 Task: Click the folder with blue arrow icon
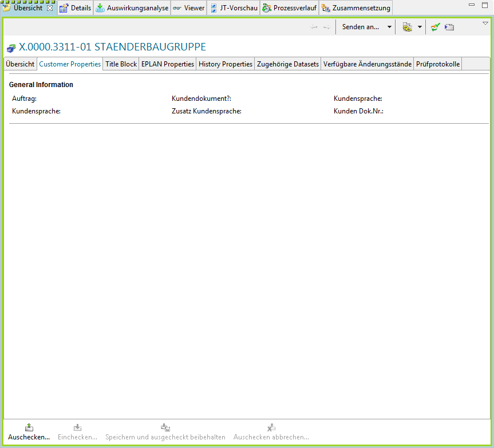[x=450, y=27]
